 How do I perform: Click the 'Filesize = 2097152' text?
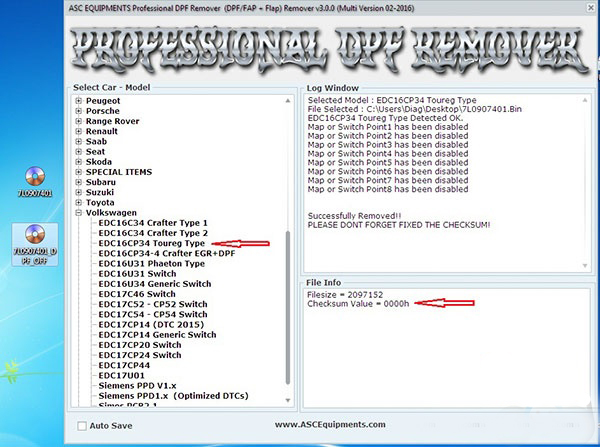tap(345, 295)
